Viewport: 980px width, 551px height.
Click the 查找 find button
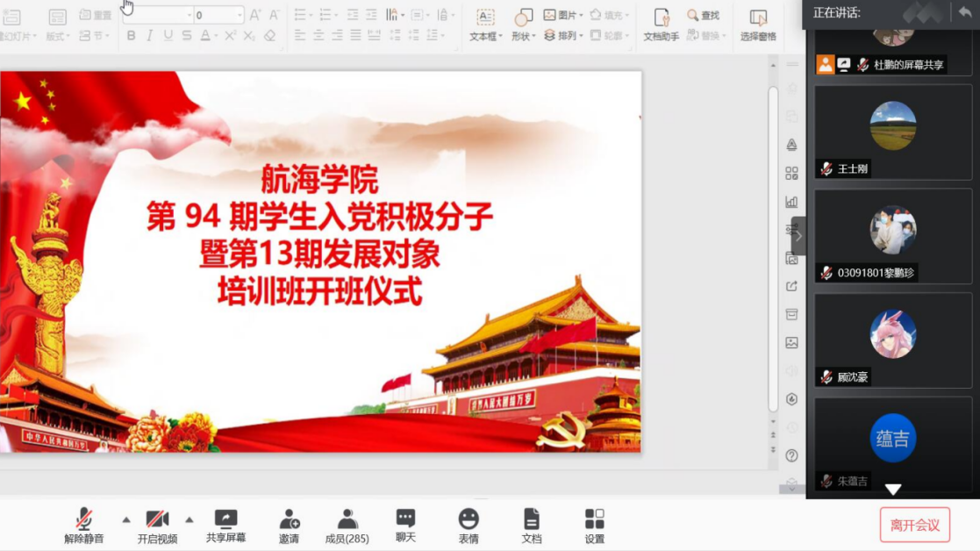coord(703,15)
